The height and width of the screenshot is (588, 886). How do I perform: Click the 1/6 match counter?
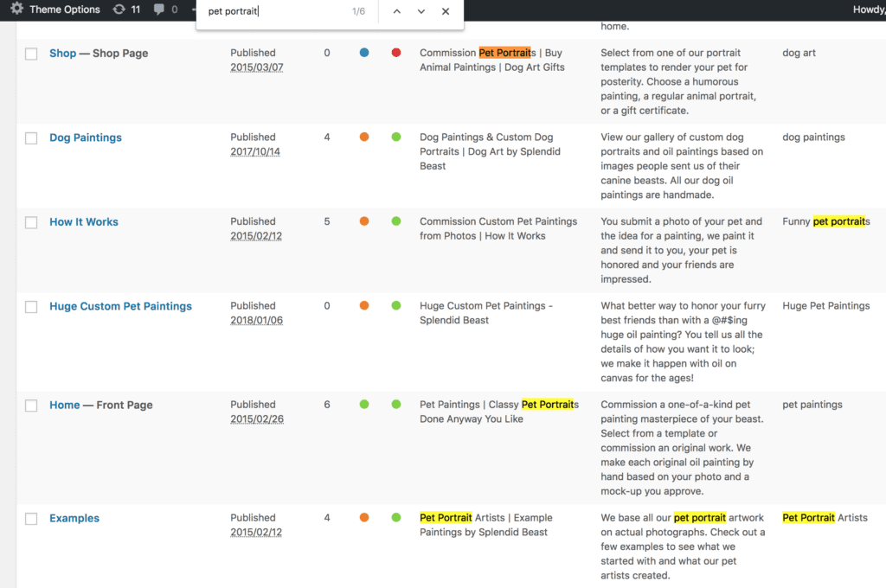[358, 11]
